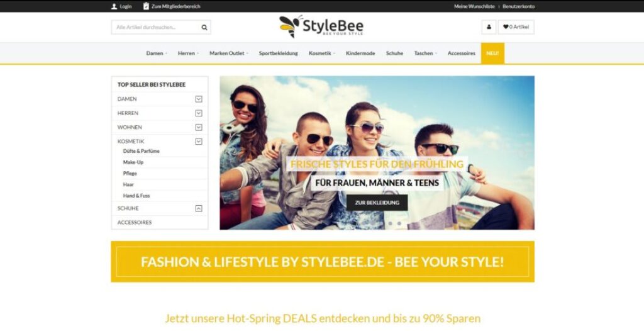The height and width of the screenshot is (331, 644).
Task: Select Haar subcategory
Action: click(128, 184)
